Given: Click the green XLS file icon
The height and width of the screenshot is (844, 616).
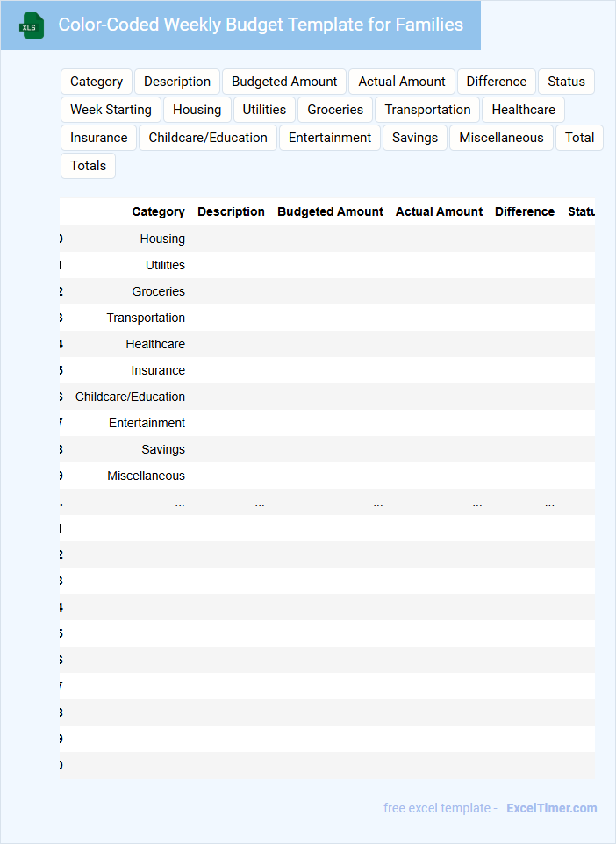Looking at the screenshot, I should pos(32,25).
